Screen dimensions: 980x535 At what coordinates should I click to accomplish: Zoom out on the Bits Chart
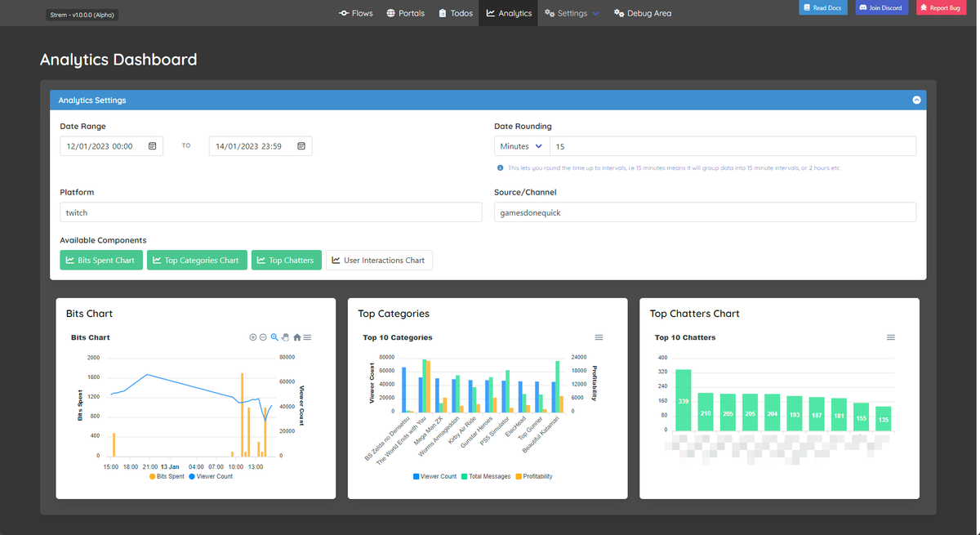tap(263, 337)
